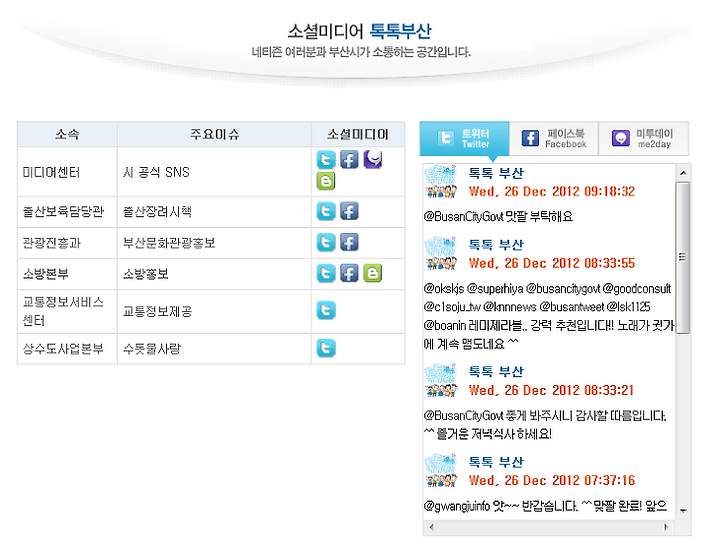The height and width of the screenshot is (552, 720).
Task: Open 톡톡 부산 name on 09:18:32 tweet
Action: tap(496, 173)
